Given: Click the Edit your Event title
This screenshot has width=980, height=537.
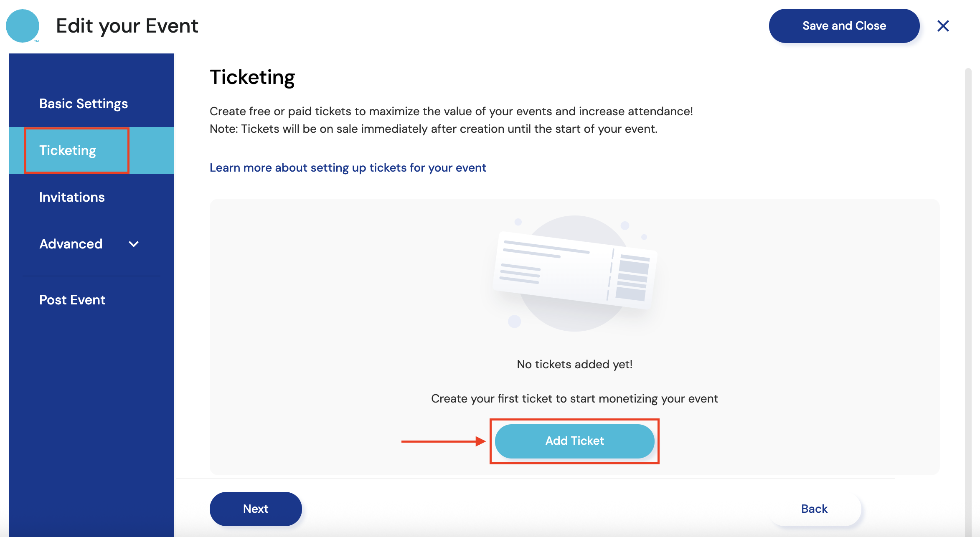Looking at the screenshot, I should pos(127,26).
